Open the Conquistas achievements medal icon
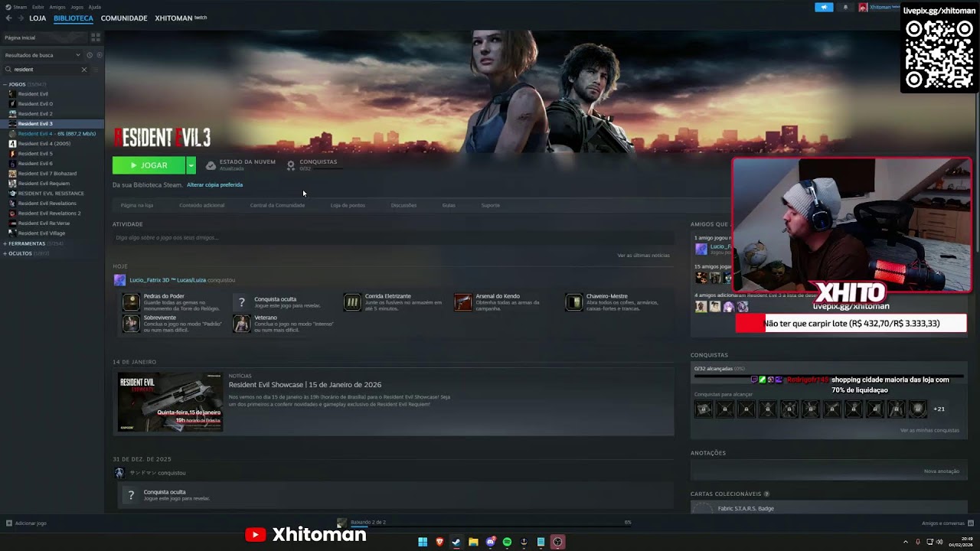The image size is (980, 551). coord(291,165)
